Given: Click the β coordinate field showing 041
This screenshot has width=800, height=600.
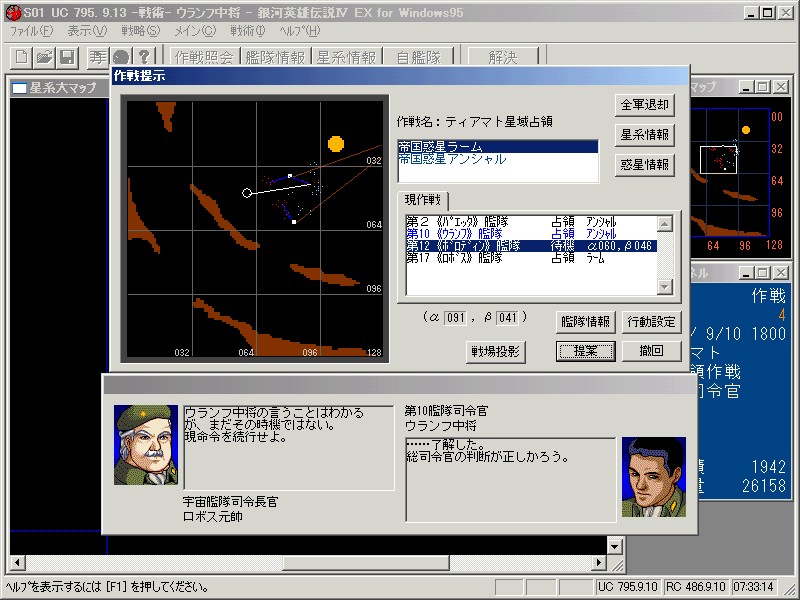Looking at the screenshot, I should pos(507,318).
